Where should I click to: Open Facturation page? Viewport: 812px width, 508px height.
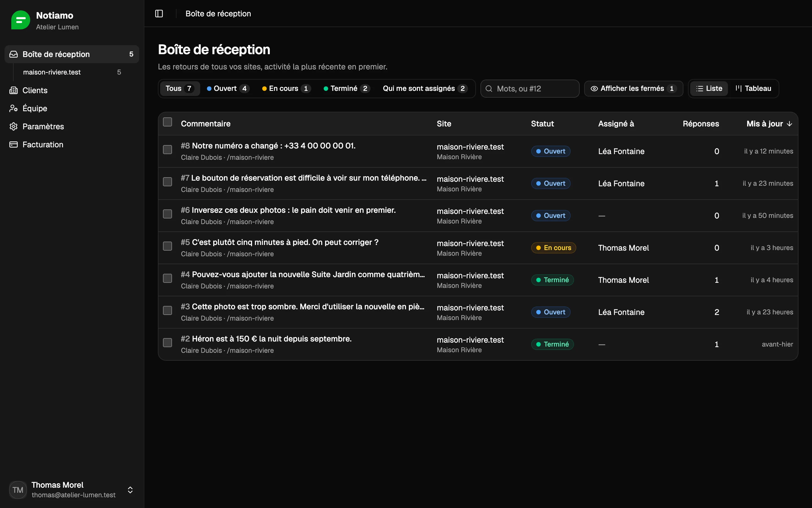72,144
